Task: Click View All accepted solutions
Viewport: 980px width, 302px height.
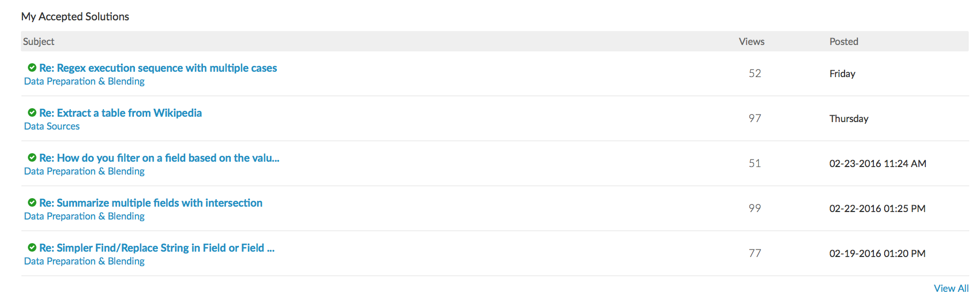Action: 951,288
